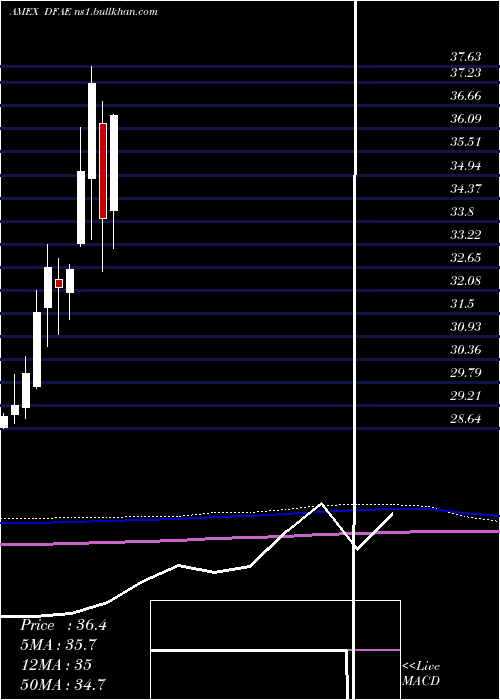
Task: Click the 30.93 price axis label
Action: tap(466, 326)
